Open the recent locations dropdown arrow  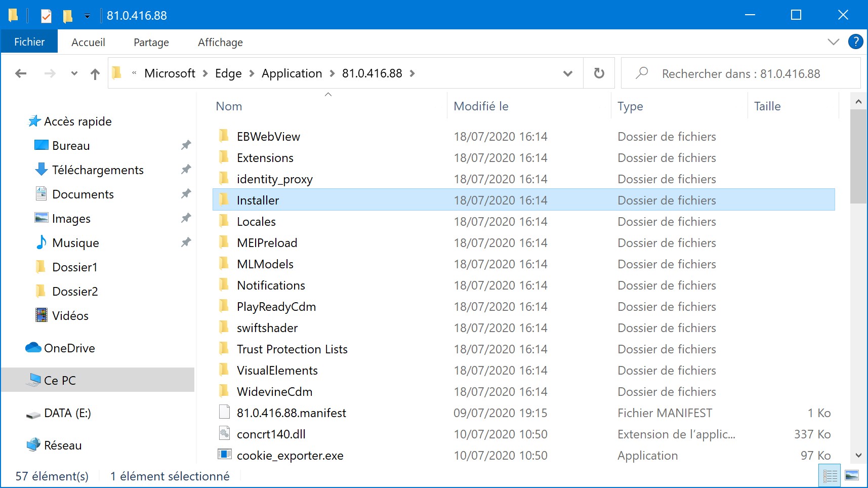tap(74, 74)
